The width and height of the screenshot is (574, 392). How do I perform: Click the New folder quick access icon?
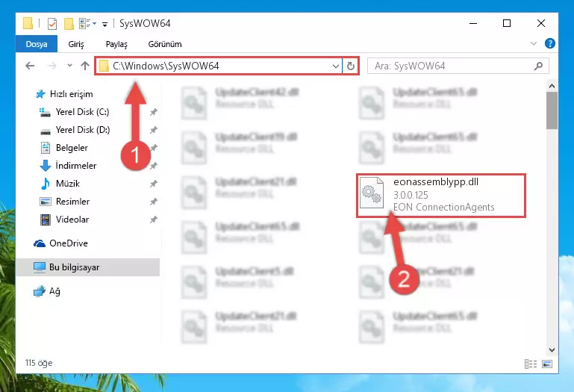coord(69,24)
